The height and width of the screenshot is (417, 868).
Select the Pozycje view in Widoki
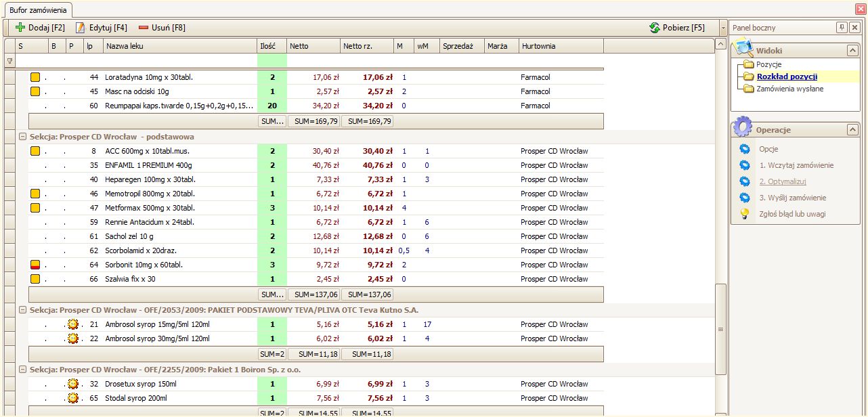(x=768, y=64)
